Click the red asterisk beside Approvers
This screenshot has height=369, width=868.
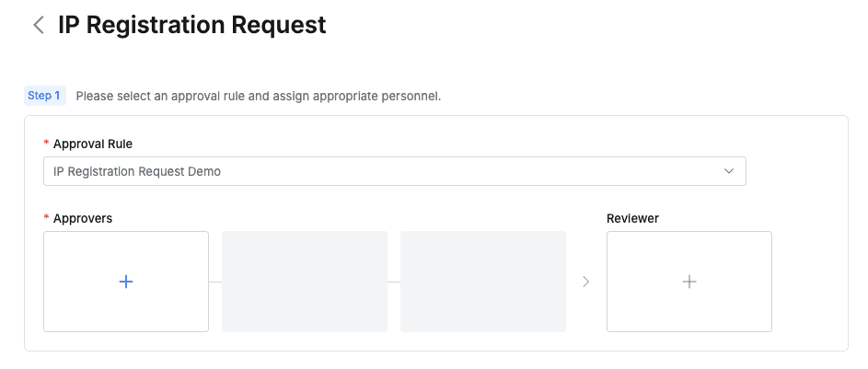(46, 219)
